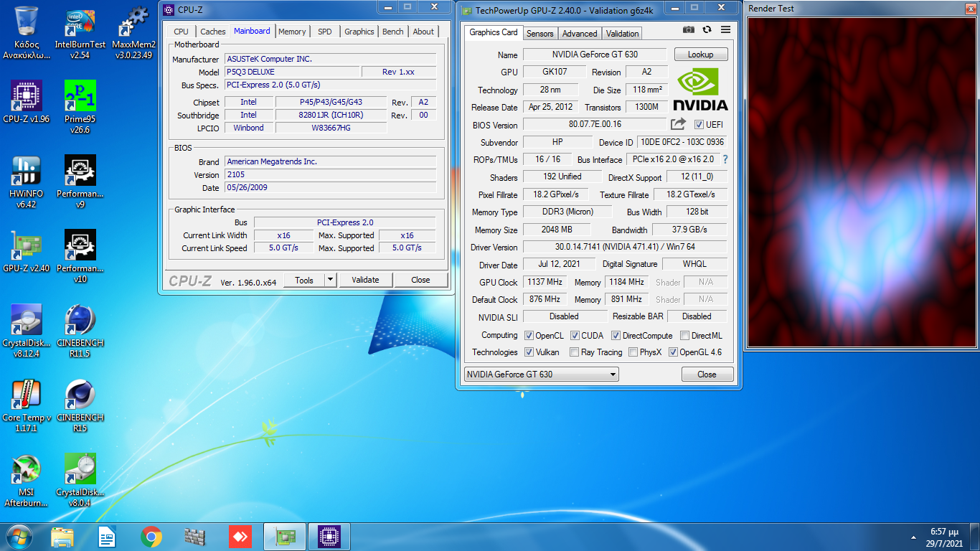Click the BIOS Version field in GPU-Z
The width and height of the screenshot is (980, 551).
point(595,124)
